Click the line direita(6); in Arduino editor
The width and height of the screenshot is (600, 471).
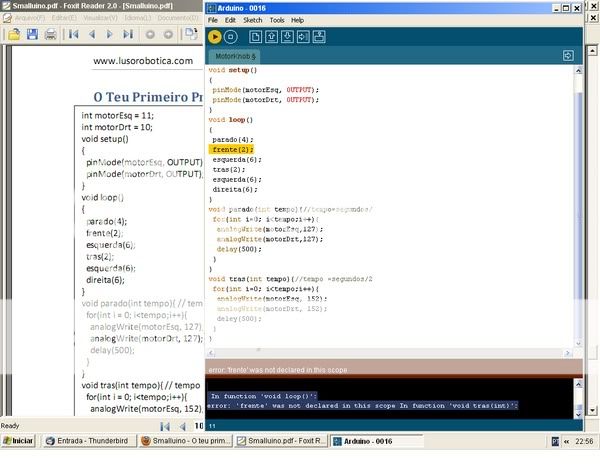pos(235,189)
